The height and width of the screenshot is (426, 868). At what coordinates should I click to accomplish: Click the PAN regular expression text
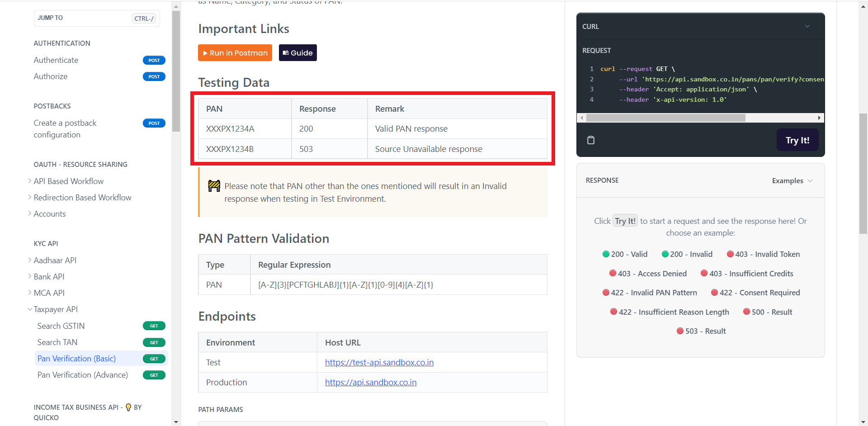pyautogui.click(x=345, y=285)
